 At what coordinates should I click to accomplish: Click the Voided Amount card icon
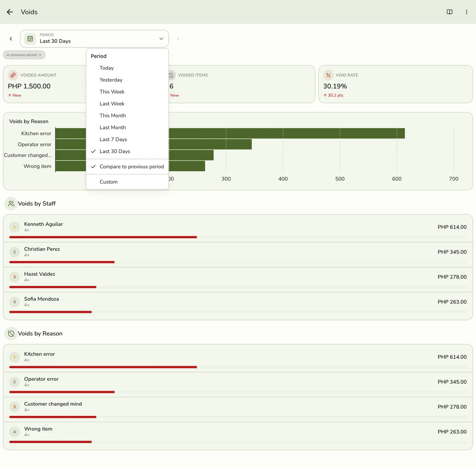13,75
